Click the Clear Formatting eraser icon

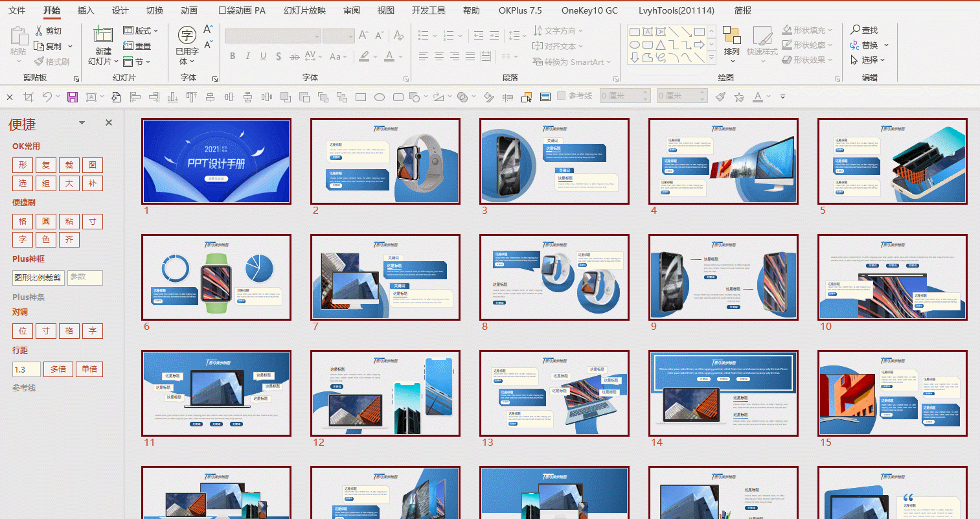pos(399,36)
